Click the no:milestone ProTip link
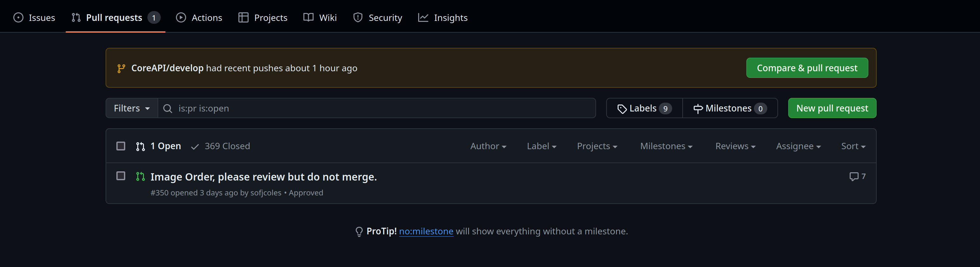This screenshot has width=980, height=267. pyautogui.click(x=426, y=231)
